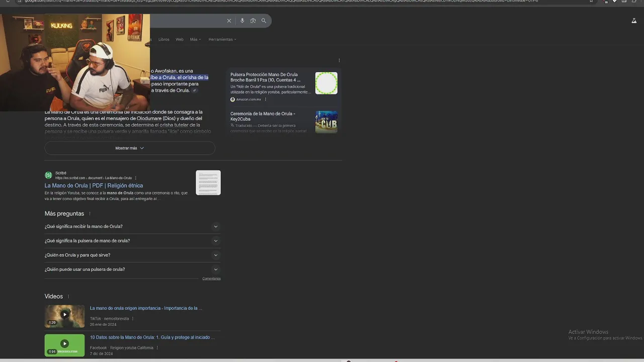This screenshot has width=644, height=362.
Task: Open 'La Mano de Orula | PDF | Religión étnica' result
Action: pos(94,186)
